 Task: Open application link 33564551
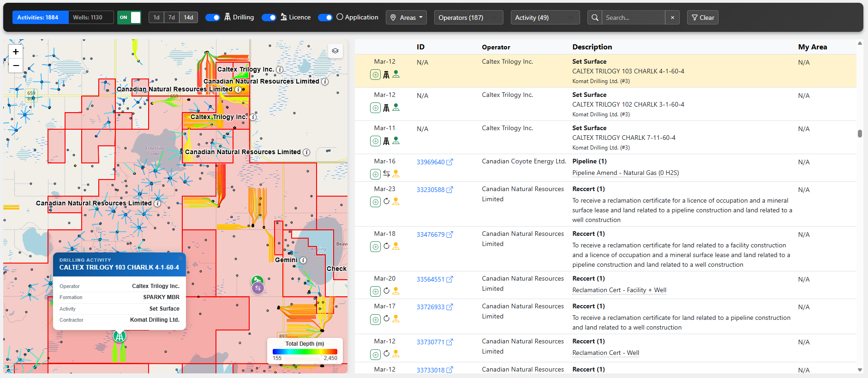pos(431,279)
